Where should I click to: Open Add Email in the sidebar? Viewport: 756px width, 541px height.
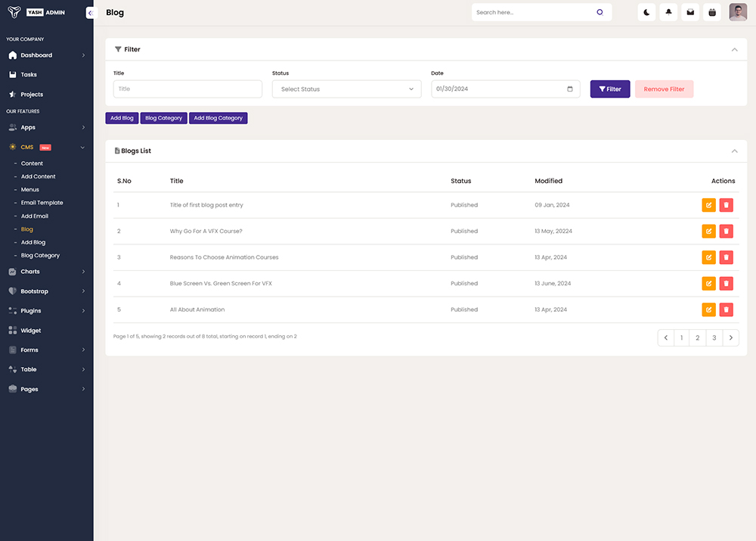click(34, 216)
